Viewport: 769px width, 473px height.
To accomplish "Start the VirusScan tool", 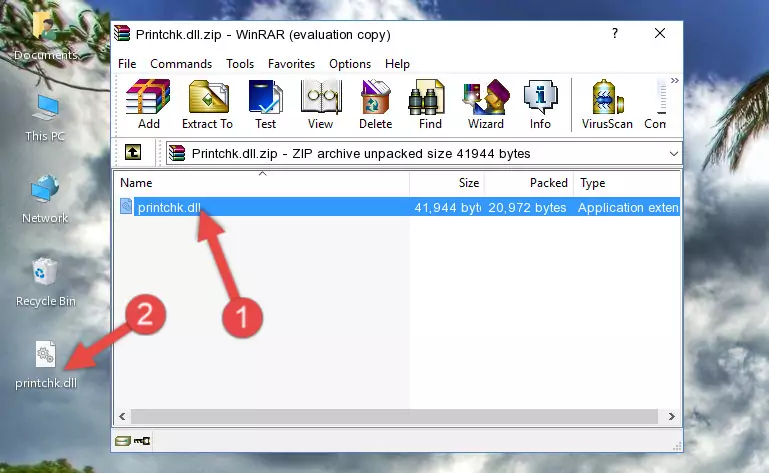I will 607,104.
